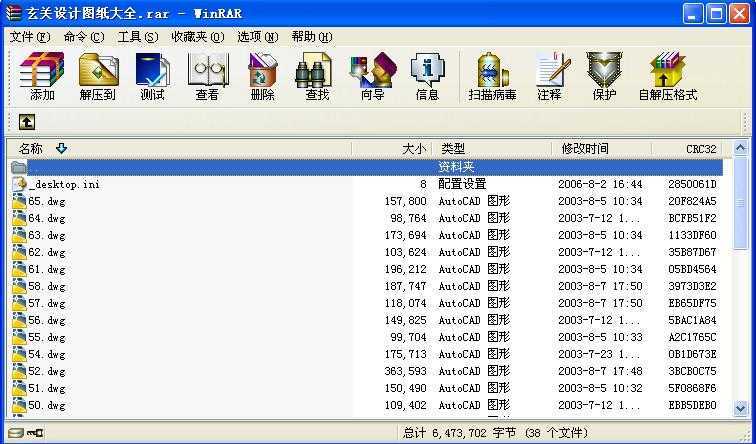This screenshot has width=756, height=444.
Task: Click the CRC value 2850061D
Action: click(692, 184)
